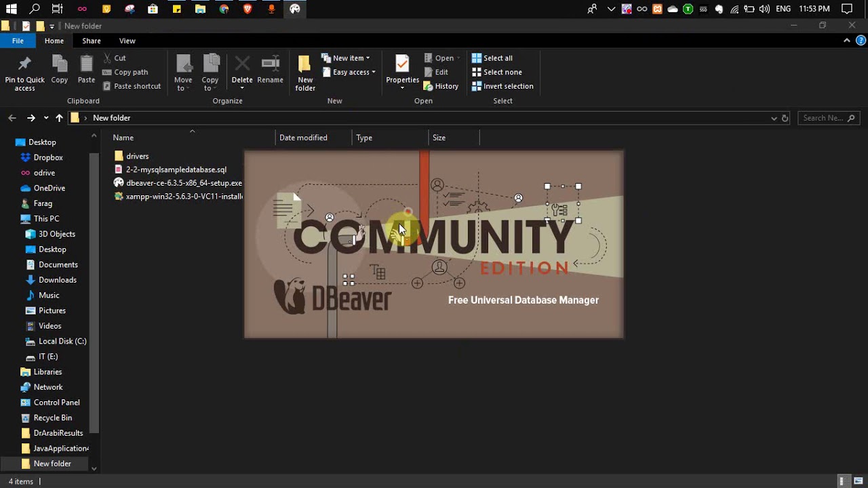Switch to the Share ribbon tab
The width and height of the screenshot is (868, 488).
[92, 41]
